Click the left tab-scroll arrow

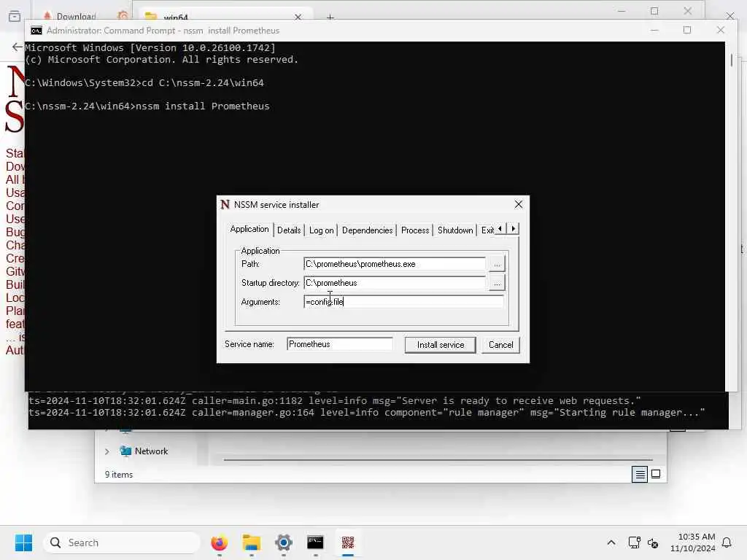point(500,229)
